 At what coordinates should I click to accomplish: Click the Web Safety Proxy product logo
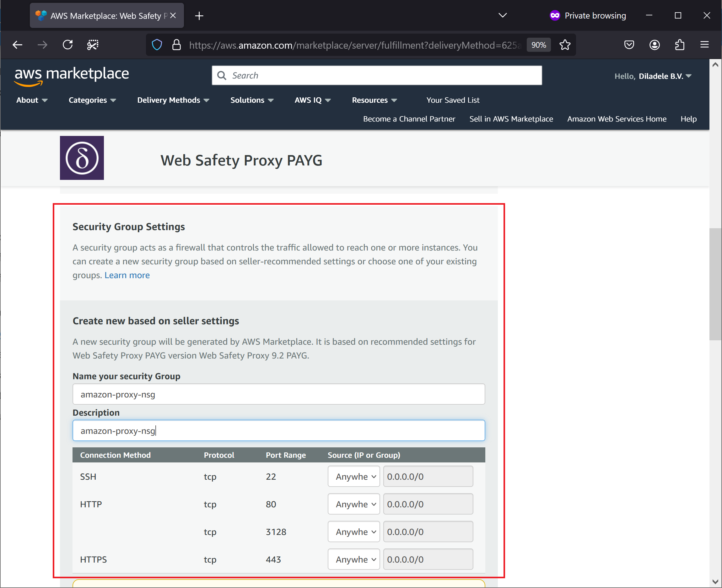pos(82,158)
